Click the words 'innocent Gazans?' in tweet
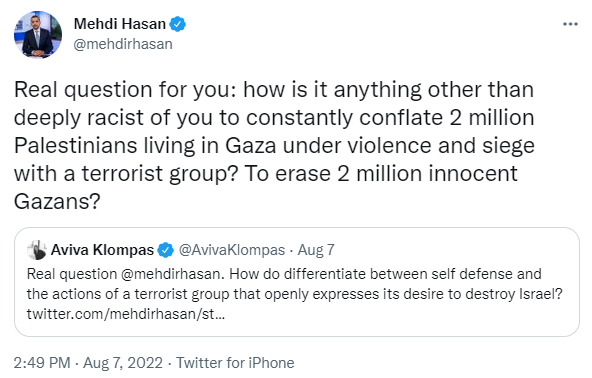Viewport: 592px width, 378px height. pos(266,187)
